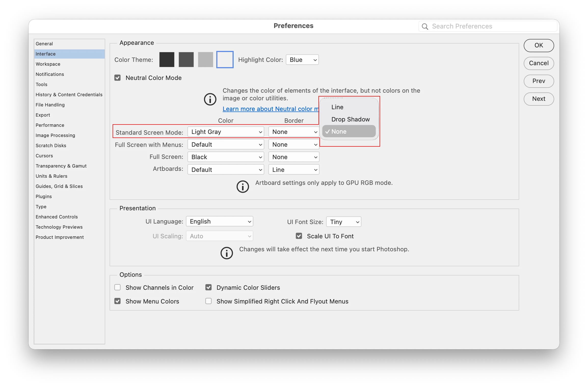Open Cursors preferences category

(x=69, y=156)
